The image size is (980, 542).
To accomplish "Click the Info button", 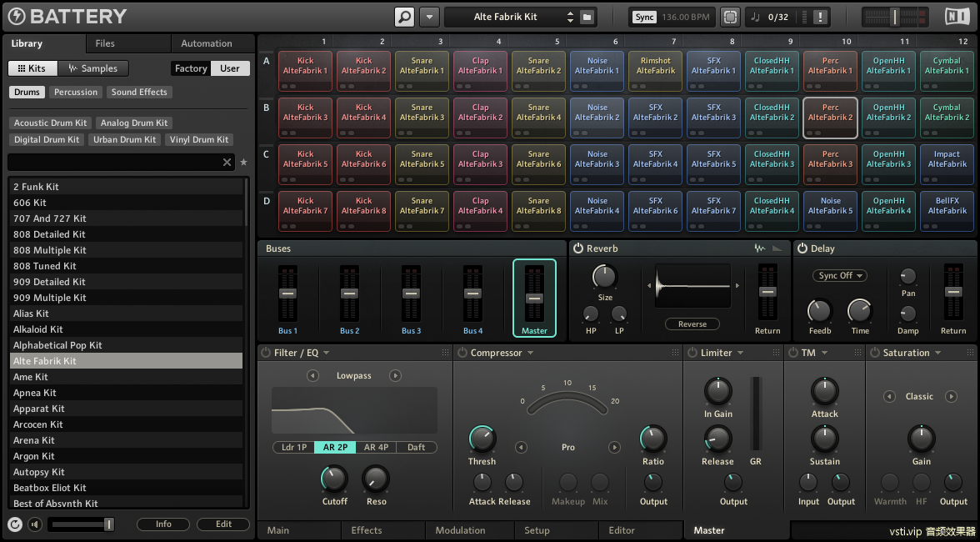I will coord(163,524).
